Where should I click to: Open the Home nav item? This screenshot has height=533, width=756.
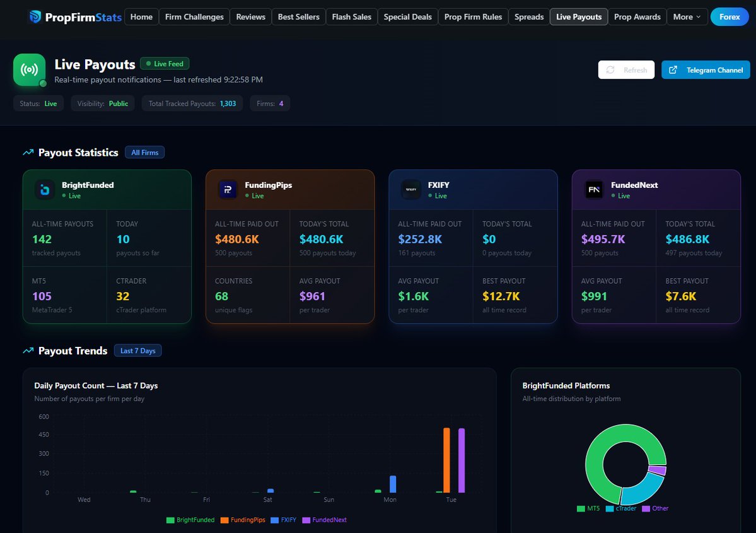click(141, 17)
